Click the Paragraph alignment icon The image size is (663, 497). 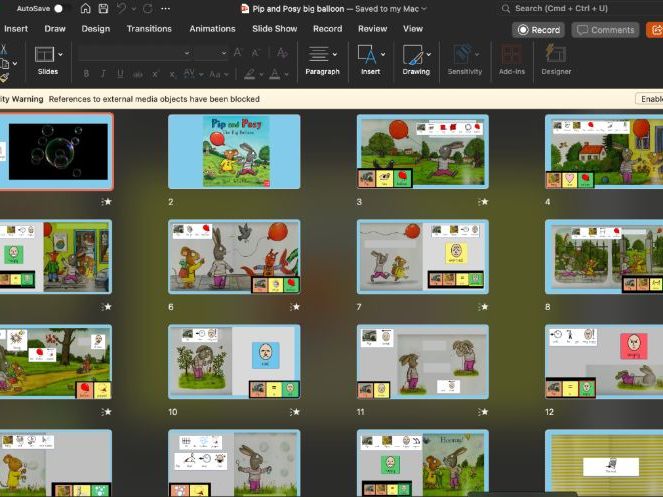[318, 54]
